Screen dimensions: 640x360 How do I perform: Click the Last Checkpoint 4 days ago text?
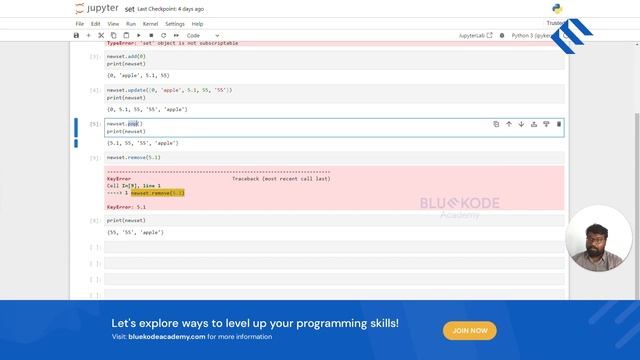171,9
